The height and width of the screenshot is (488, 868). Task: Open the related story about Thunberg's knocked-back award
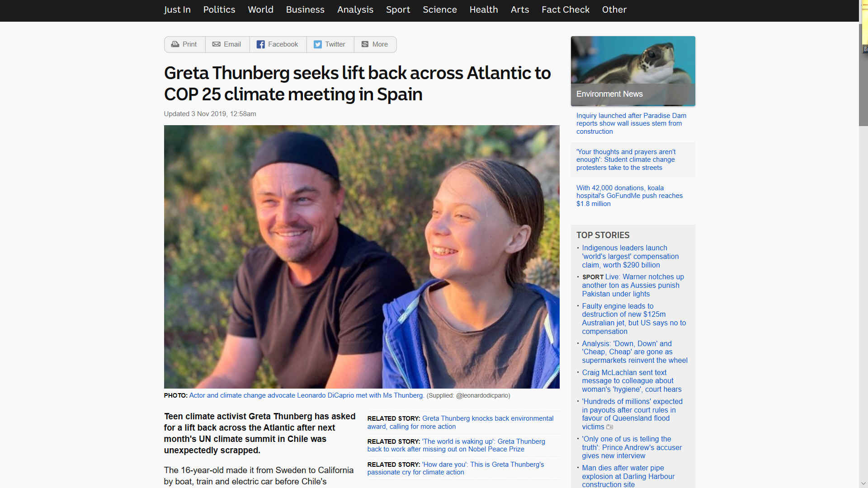(x=460, y=422)
